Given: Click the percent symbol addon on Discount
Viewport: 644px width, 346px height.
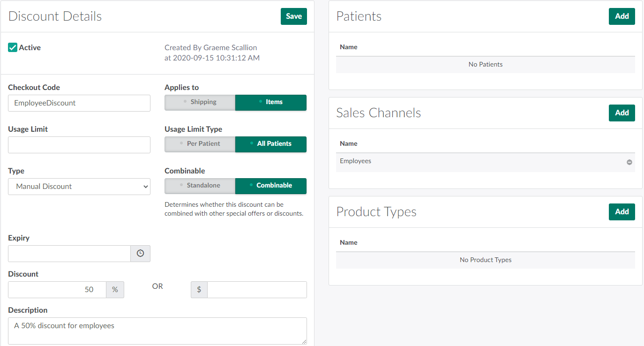Looking at the screenshot, I should (x=115, y=290).
